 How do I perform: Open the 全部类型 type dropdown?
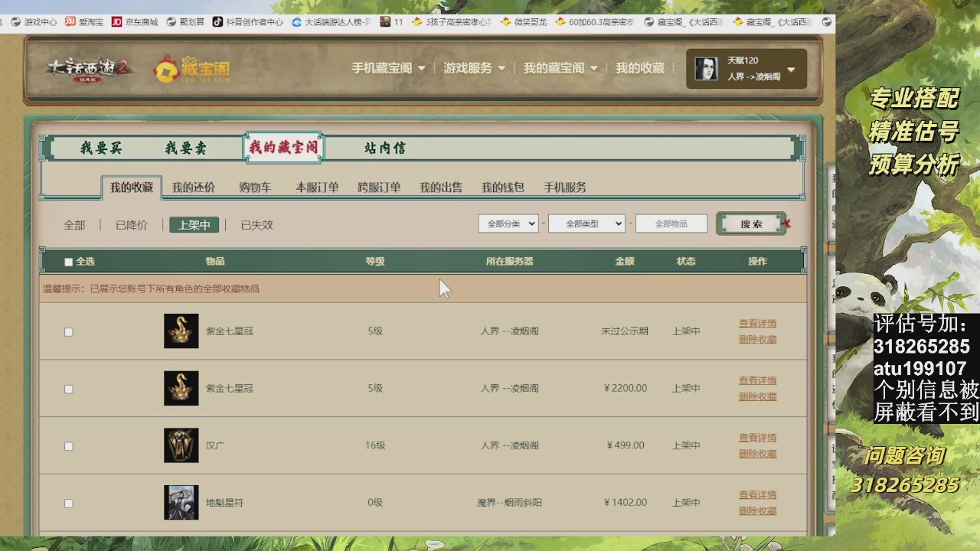pos(586,223)
